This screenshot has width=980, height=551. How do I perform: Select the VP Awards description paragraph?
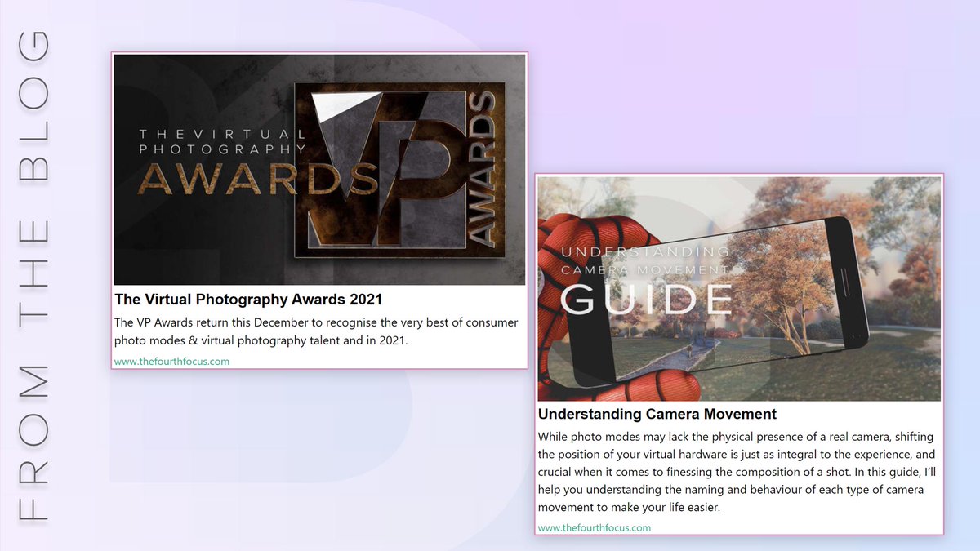(x=316, y=331)
